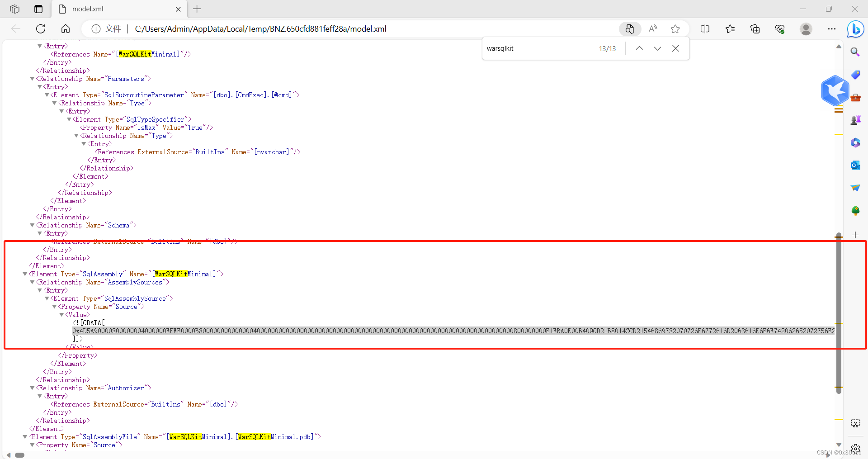Collapse the SqlAssembly Element node

tap(25, 274)
